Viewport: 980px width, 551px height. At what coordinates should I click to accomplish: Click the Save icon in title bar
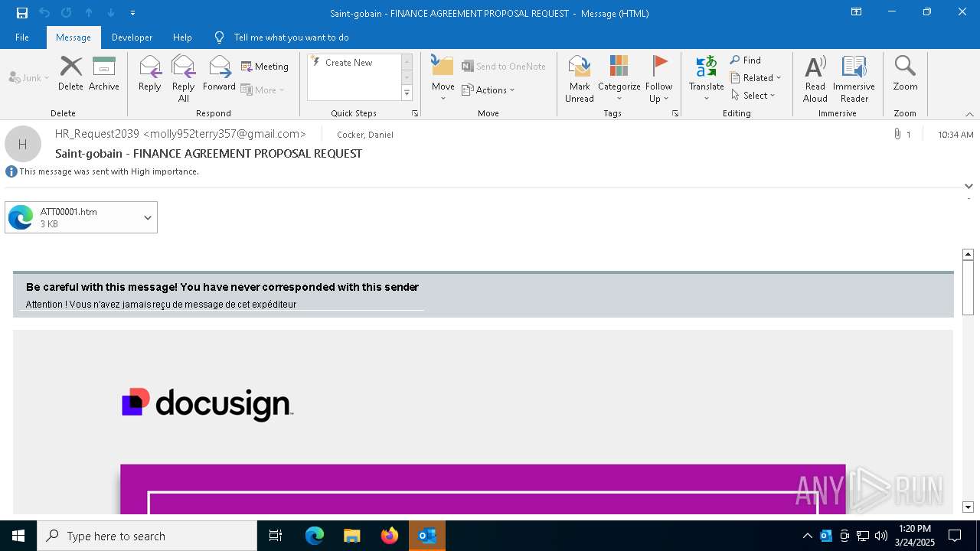pos(22,13)
